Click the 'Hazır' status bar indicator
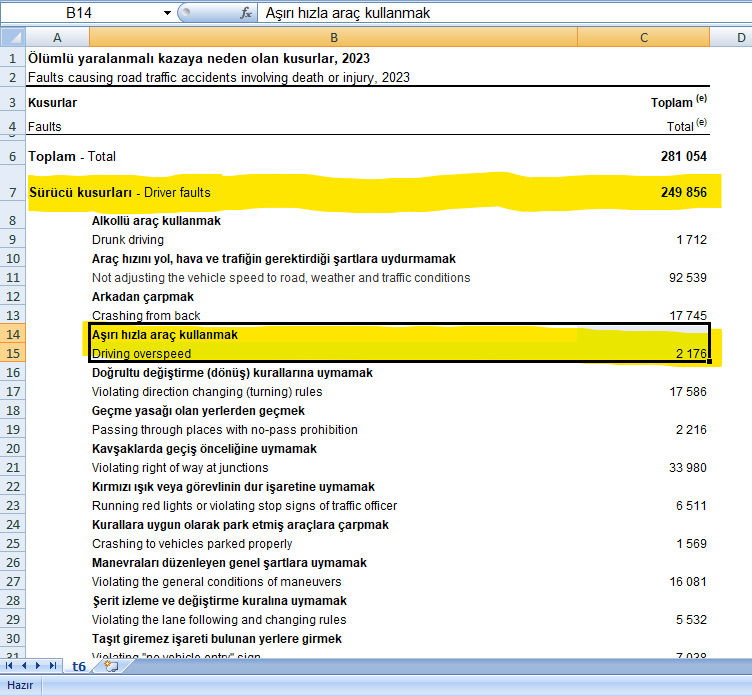This screenshot has width=752, height=696. (x=20, y=685)
